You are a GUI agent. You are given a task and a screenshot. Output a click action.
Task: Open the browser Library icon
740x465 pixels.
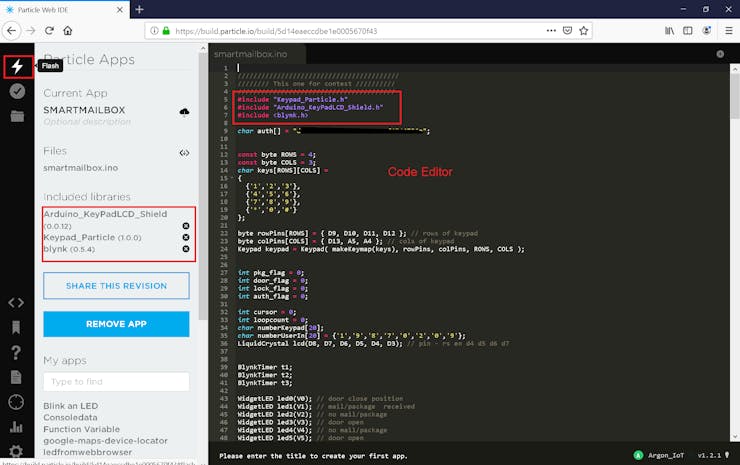click(x=669, y=31)
